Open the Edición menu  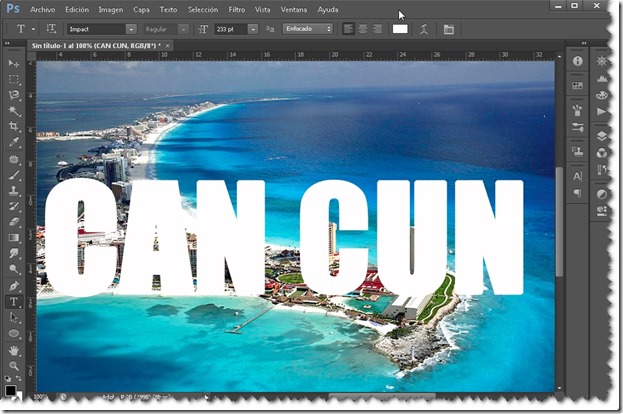coord(77,10)
